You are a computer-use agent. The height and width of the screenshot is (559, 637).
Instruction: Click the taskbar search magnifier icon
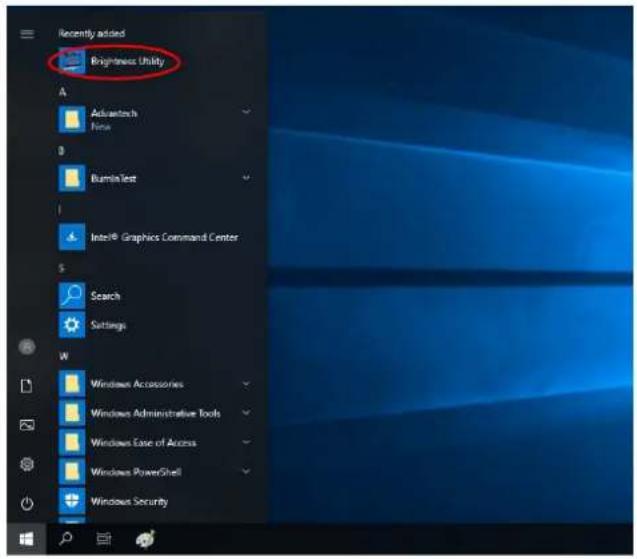[x=65, y=539]
